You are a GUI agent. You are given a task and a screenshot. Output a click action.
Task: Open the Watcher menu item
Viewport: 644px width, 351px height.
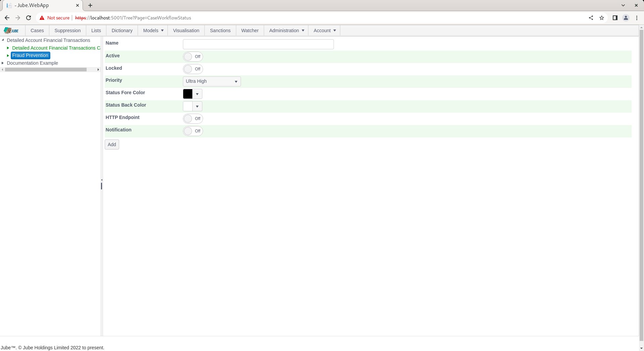point(250,31)
